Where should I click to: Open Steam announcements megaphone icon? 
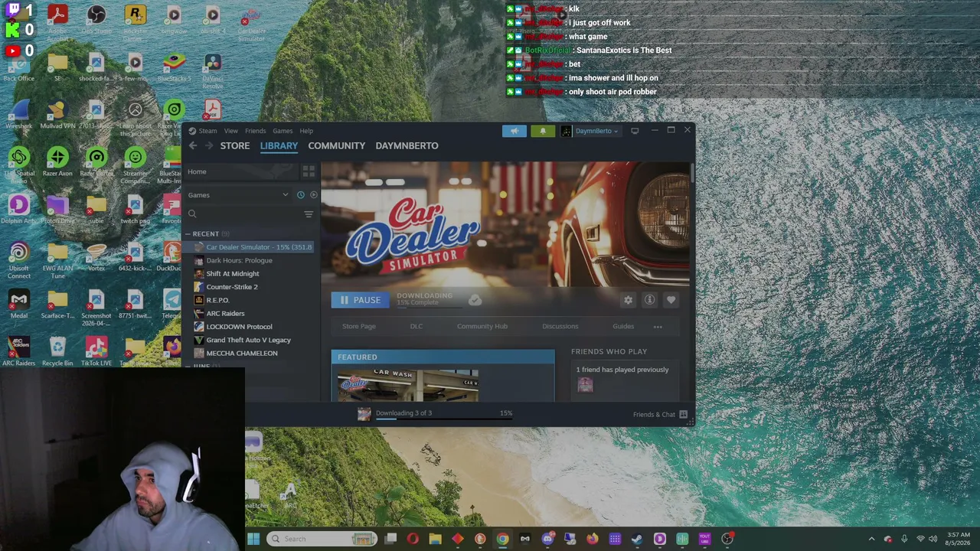tap(514, 131)
